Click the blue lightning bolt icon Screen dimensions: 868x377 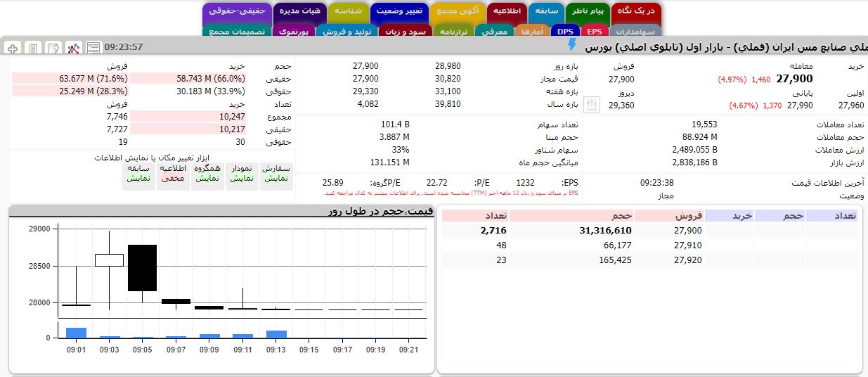click(572, 45)
